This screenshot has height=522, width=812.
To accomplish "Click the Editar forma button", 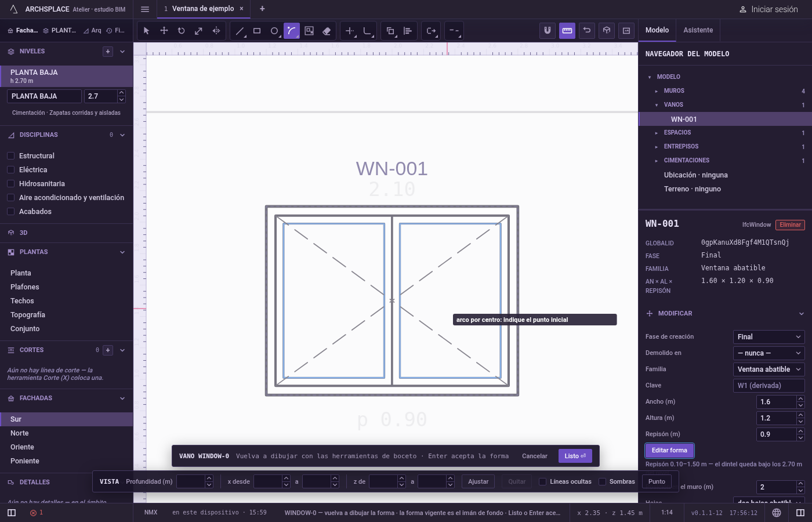I will click(669, 450).
